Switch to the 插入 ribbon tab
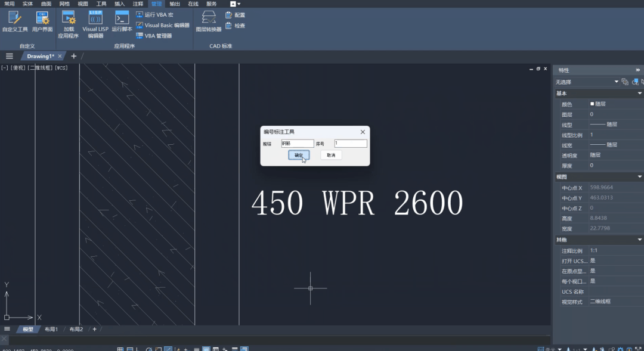The width and height of the screenshot is (644, 351). [119, 4]
